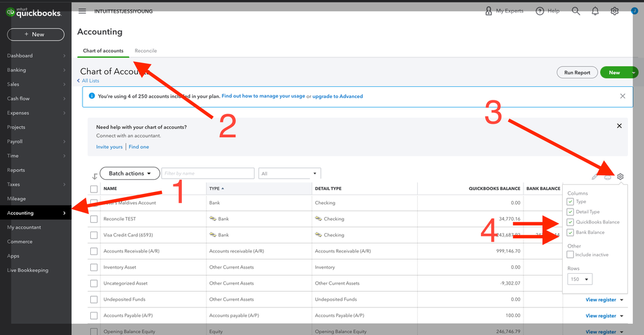Open the Batch actions dropdown

pos(130,173)
